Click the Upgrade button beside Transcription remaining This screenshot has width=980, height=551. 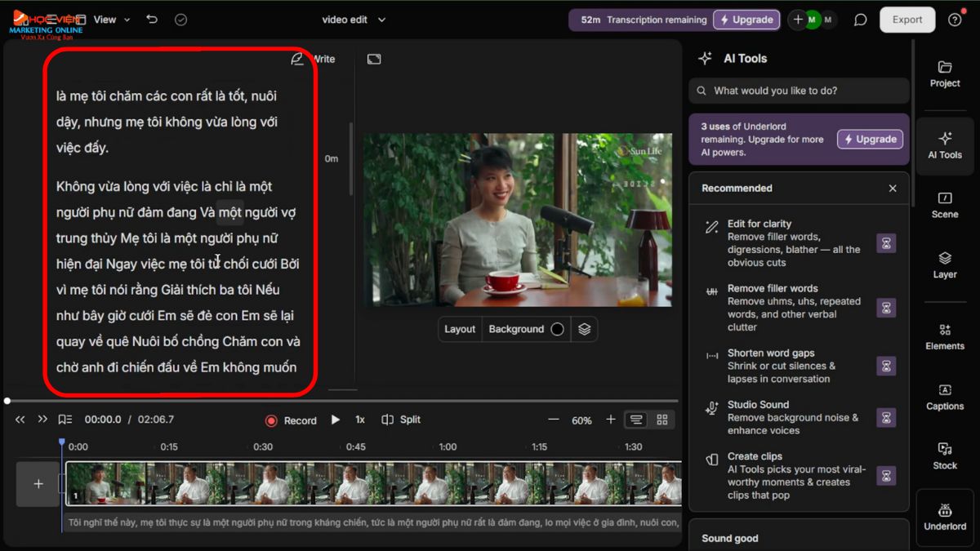(x=745, y=20)
